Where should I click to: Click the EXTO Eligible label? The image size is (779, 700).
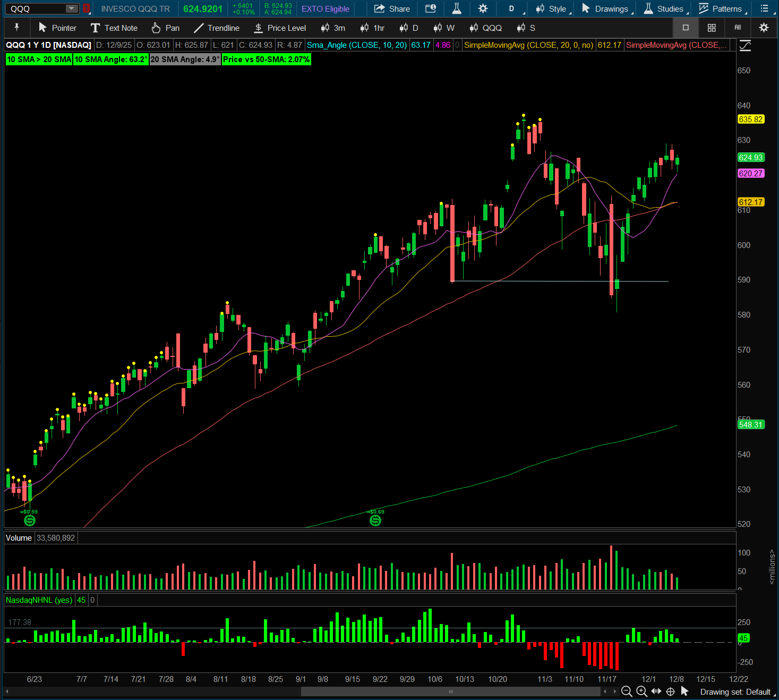(326, 8)
